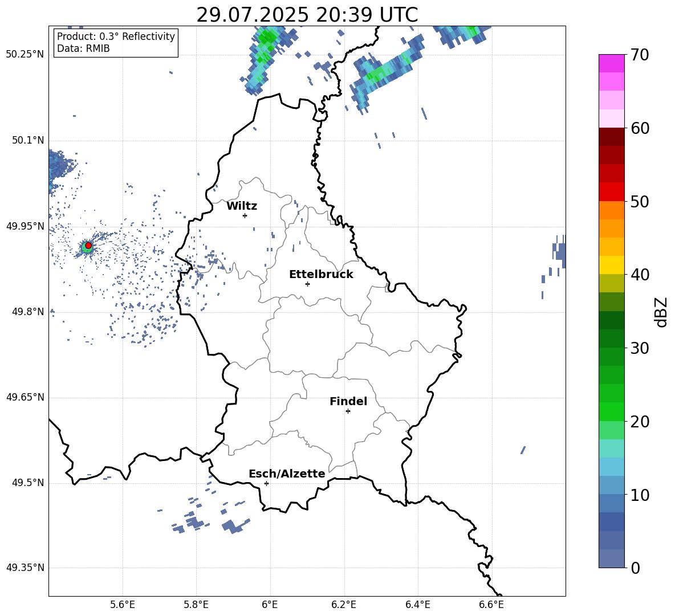Image resolution: width=675 pixels, height=616 pixels.
Task: Click the map title 29.07.2025 20:39 UTC
Action: (x=307, y=15)
